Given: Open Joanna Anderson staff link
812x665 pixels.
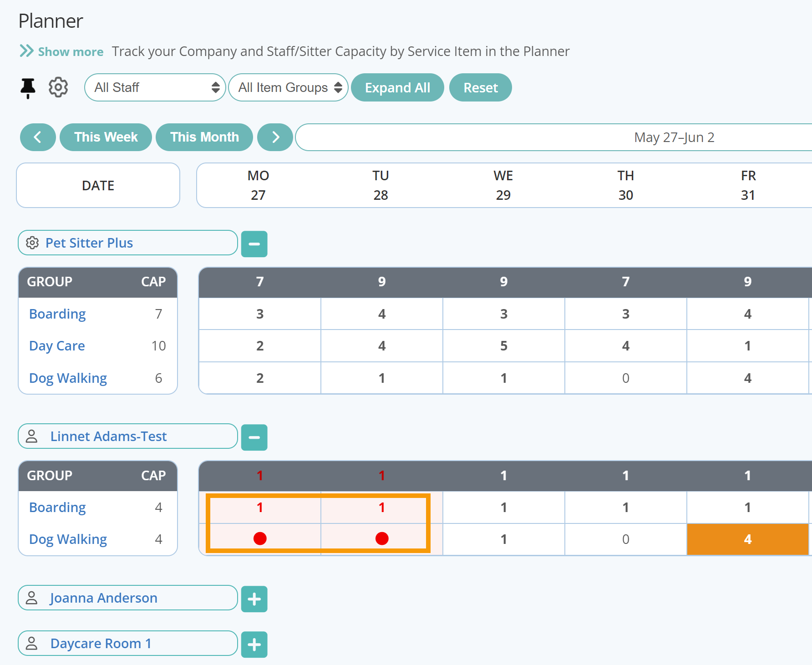Looking at the screenshot, I should pos(104,598).
